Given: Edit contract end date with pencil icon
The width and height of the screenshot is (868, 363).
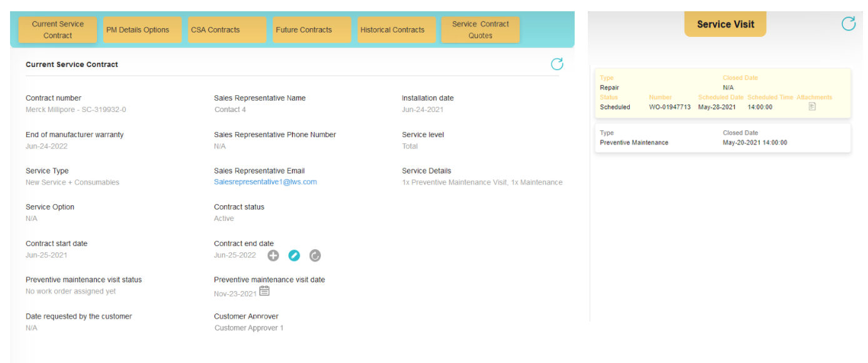Looking at the screenshot, I should (x=294, y=255).
